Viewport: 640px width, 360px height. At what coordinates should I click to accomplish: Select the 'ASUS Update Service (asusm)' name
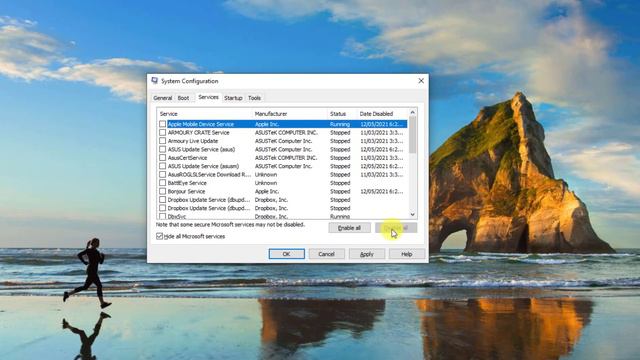click(x=203, y=166)
